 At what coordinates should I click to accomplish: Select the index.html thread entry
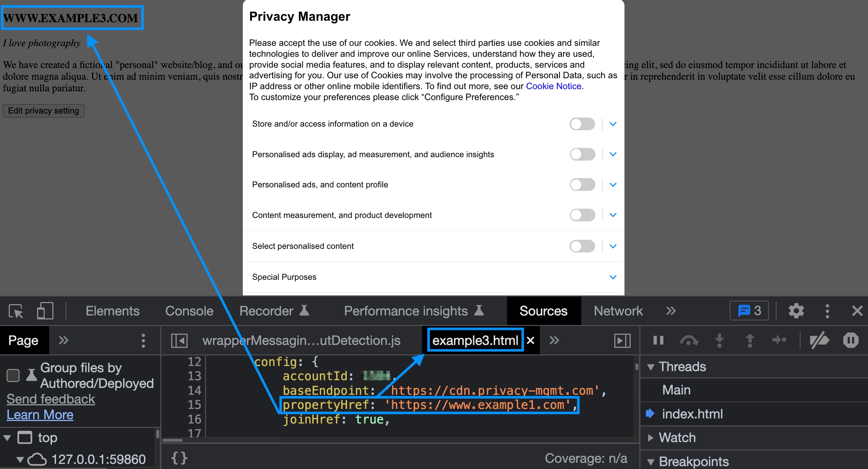coord(692,414)
